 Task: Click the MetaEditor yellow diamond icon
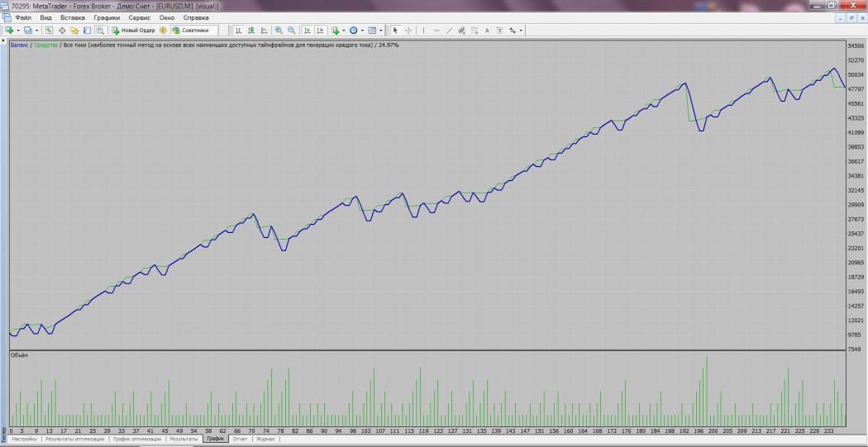pyautogui.click(x=163, y=30)
